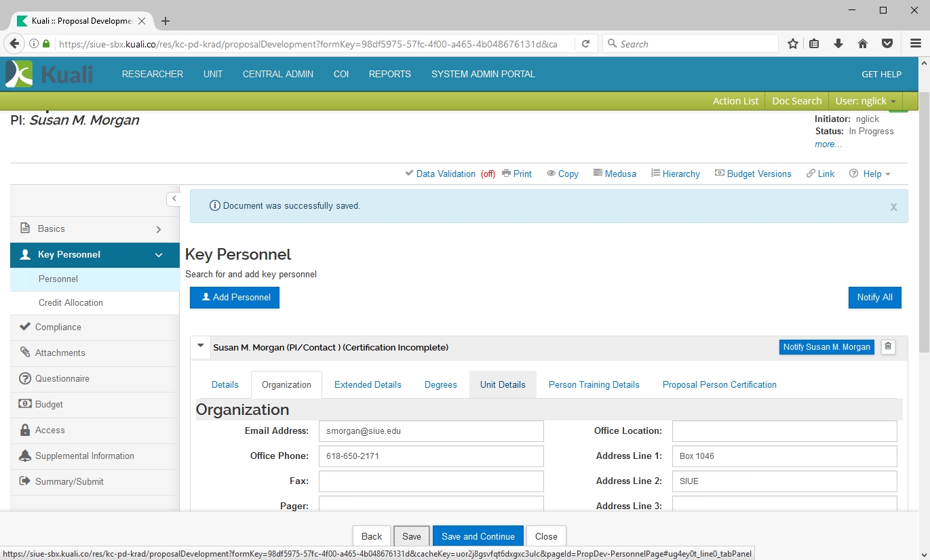Click the Add Personnel button

(x=235, y=298)
